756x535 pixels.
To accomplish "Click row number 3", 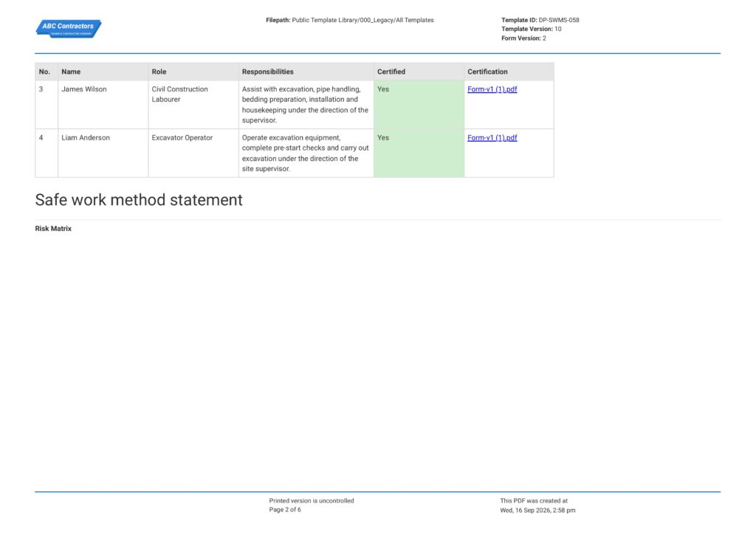I will 41,89.
